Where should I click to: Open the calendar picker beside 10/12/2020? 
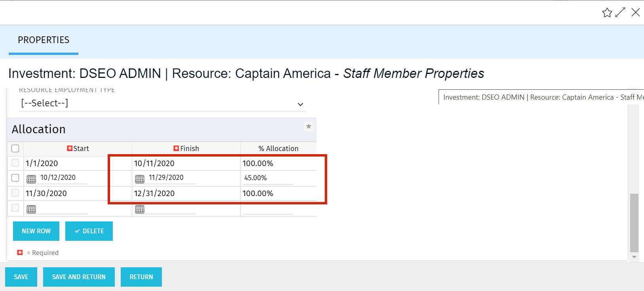(31, 179)
